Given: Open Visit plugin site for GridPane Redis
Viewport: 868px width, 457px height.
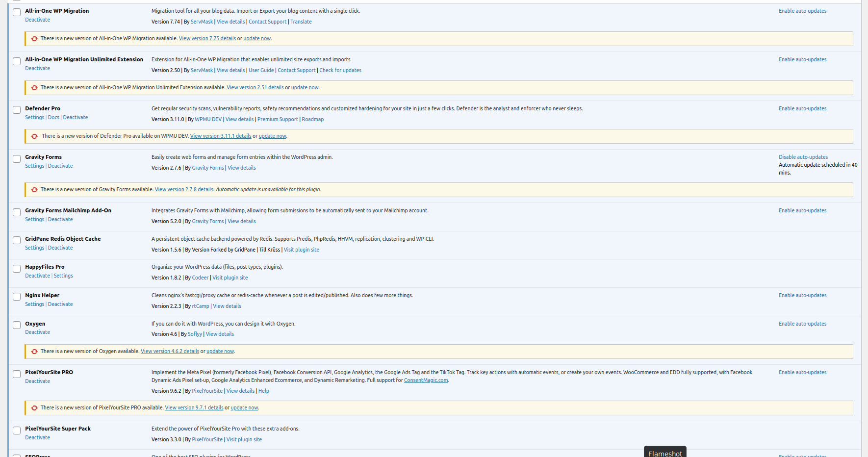Looking at the screenshot, I should pos(301,250).
